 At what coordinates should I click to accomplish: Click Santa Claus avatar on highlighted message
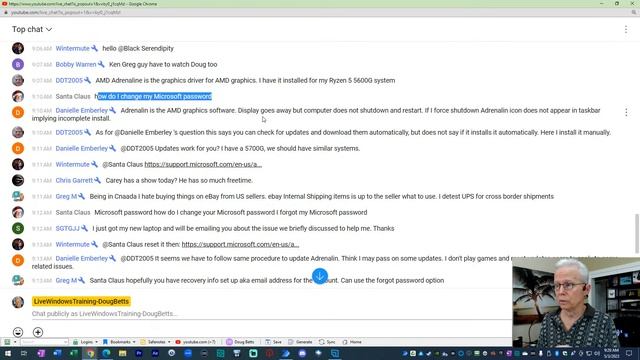[18, 96]
